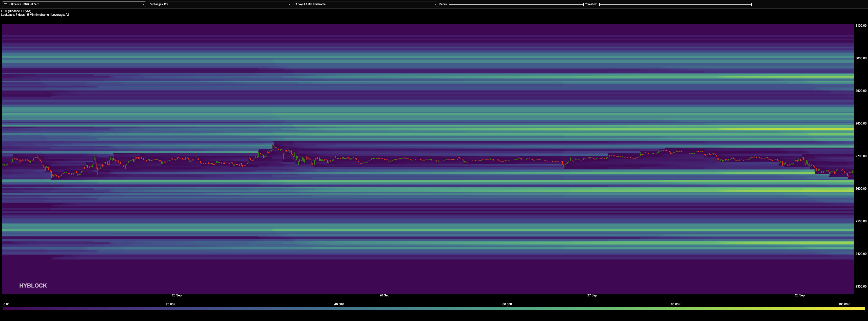
Task: Click the Lookback 7 days subtitle text
Action: [x=35, y=15]
